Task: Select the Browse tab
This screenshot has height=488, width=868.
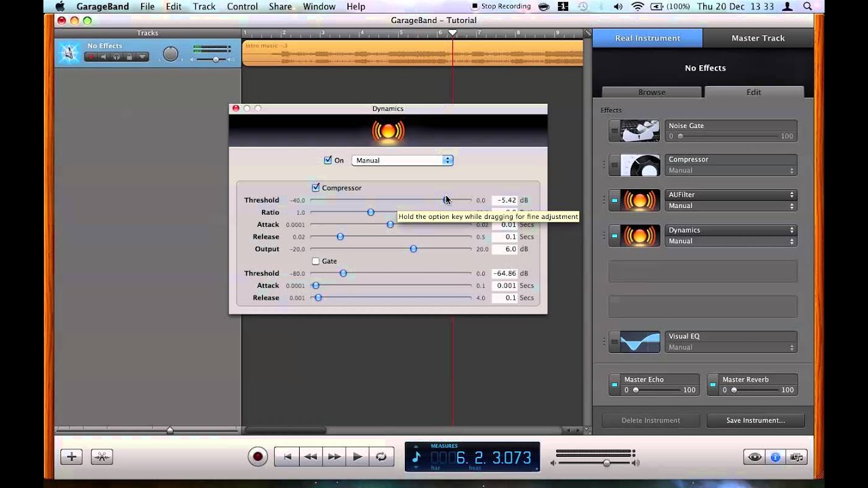Action: tap(652, 92)
